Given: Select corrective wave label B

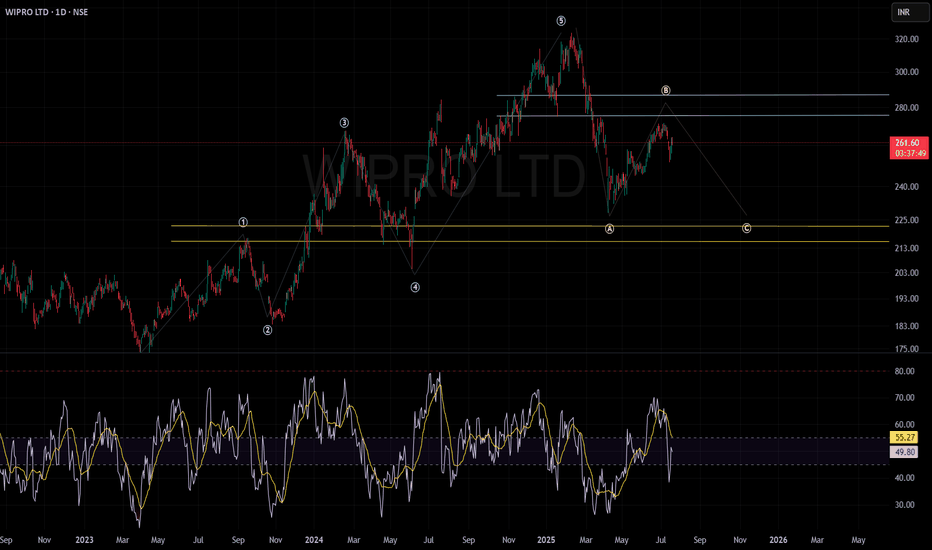Looking at the screenshot, I should pyautogui.click(x=666, y=90).
